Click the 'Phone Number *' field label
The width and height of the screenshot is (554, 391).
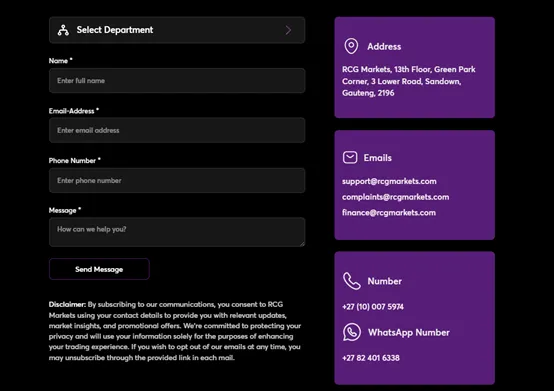click(75, 161)
